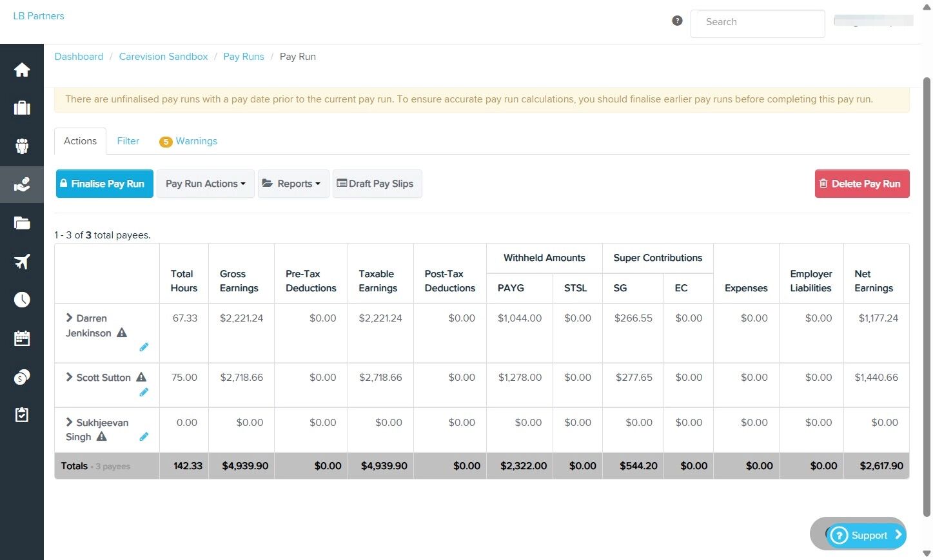The height and width of the screenshot is (560, 933).
Task: Click the LB Partners logo link
Action: (x=39, y=16)
